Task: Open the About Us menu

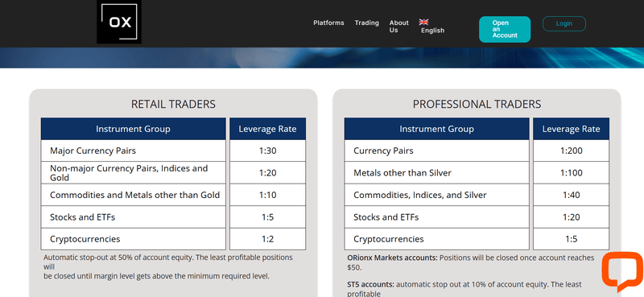Action: [x=398, y=27]
